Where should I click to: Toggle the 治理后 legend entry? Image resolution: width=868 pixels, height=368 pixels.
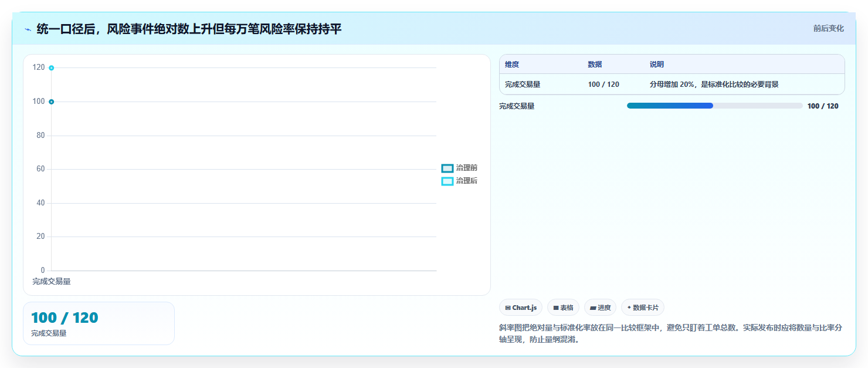(x=459, y=181)
